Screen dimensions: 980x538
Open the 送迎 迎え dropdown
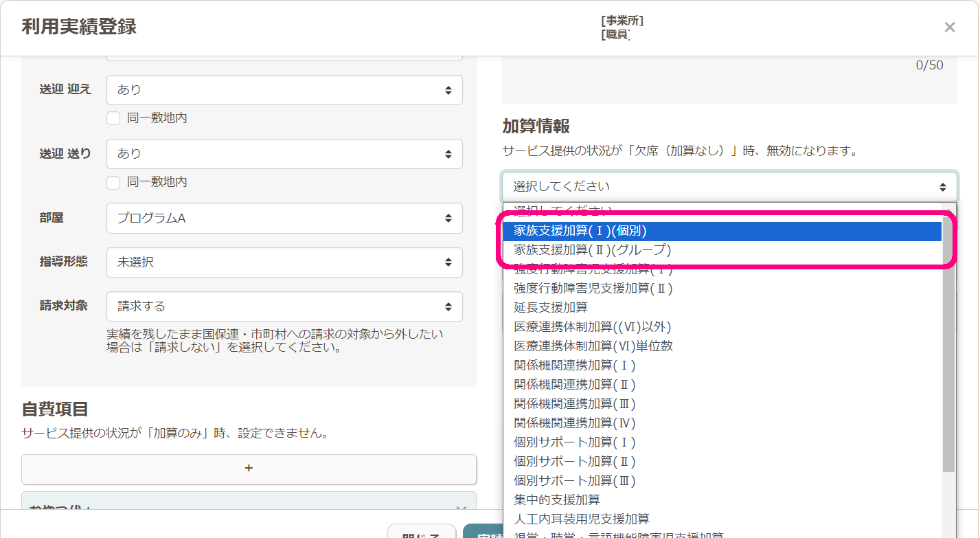pyautogui.click(x=284, y=90)
